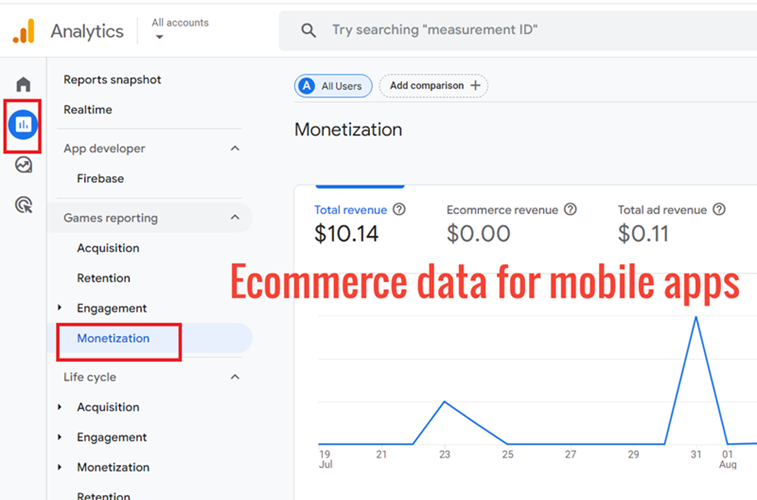Click the search magnifier icon
Viewport: 757px width, 500px height.
[x=308, y=30]
